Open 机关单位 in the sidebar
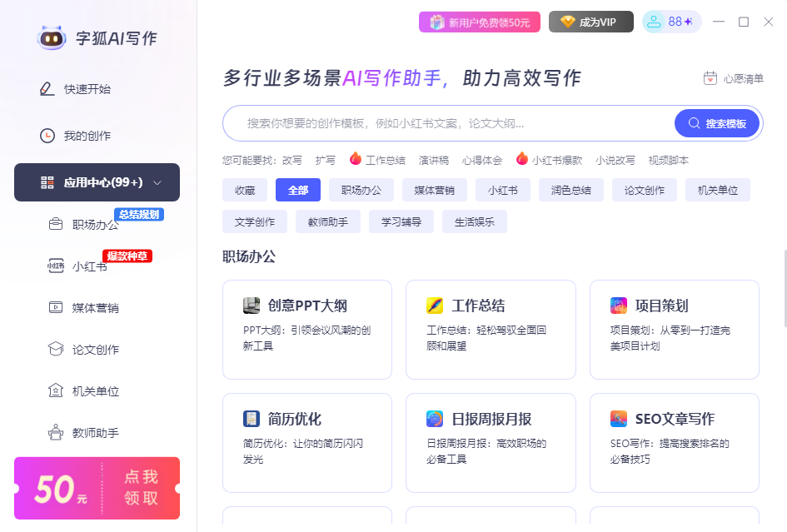Screen dimensions: 787x532 [97, 390]
